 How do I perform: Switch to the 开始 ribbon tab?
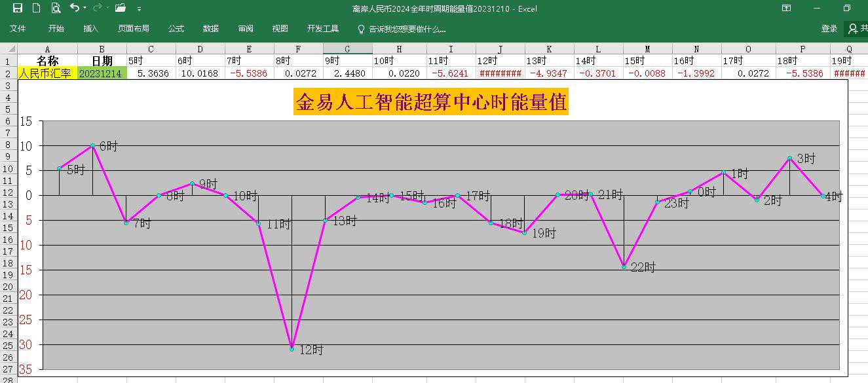point(56,29)
